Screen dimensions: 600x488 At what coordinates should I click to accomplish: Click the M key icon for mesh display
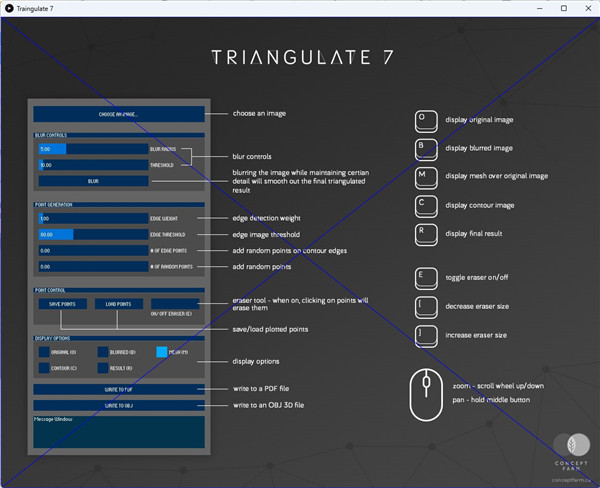click(426, 178)
